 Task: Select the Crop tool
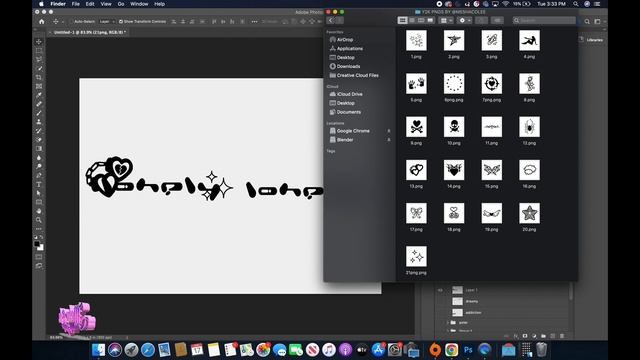[x=39, y=78]
